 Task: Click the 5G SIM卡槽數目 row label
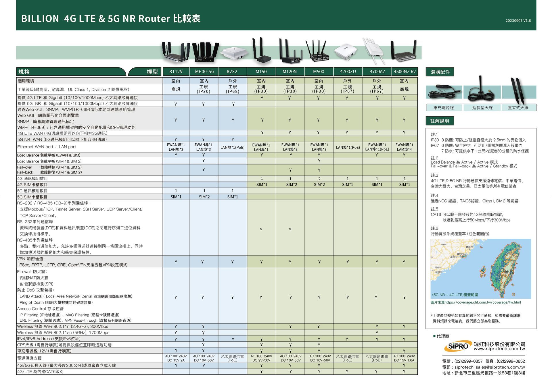(x=32, y=197)
